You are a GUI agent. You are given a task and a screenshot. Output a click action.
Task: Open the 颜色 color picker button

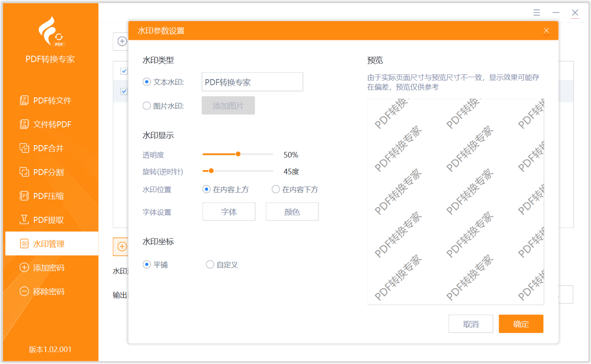[292, 212]
